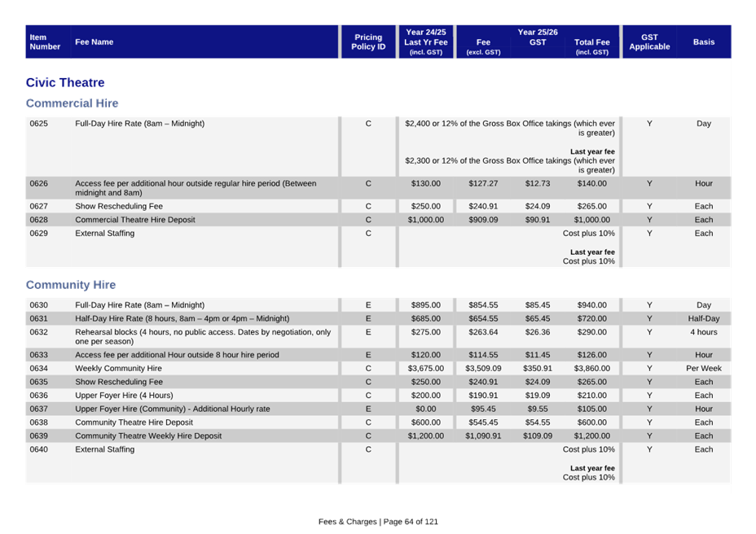Image resolution: width=756 pixels, height=534 pixels.
Task: Select item number 0630
Action: click(38, 305)
